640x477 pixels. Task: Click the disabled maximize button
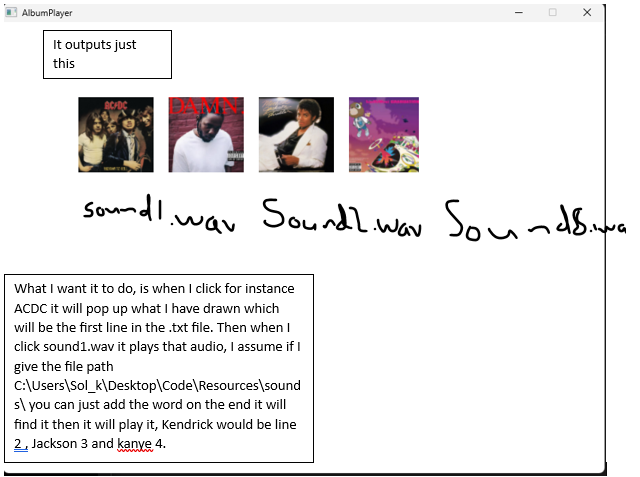pyautogui.click(x=553, y=13)
